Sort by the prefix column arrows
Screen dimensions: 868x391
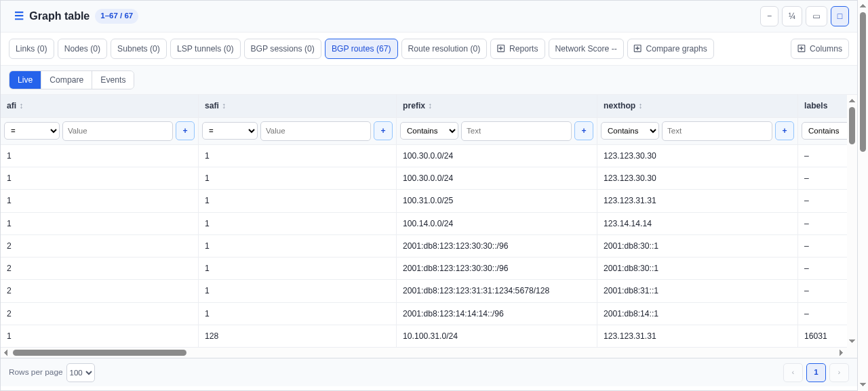click(430, 106)
